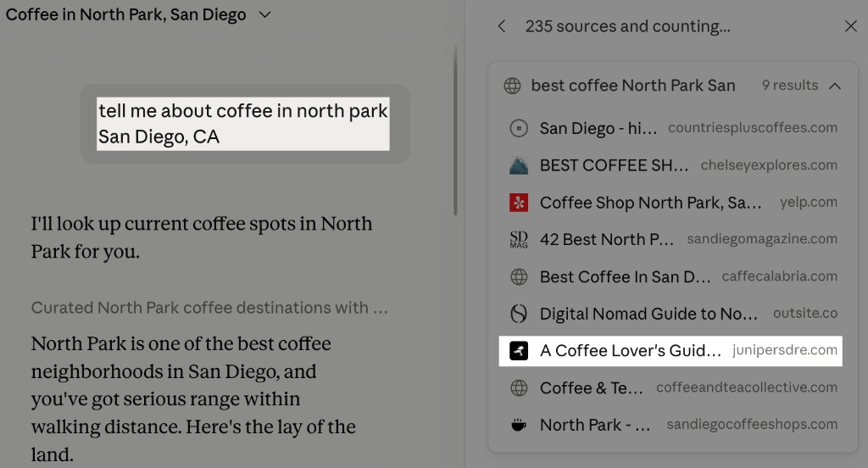Screen dimensions: 868x468
Task: Open the Digital Nomad Guide outsite.co source
Action: [x=671, y=314]
